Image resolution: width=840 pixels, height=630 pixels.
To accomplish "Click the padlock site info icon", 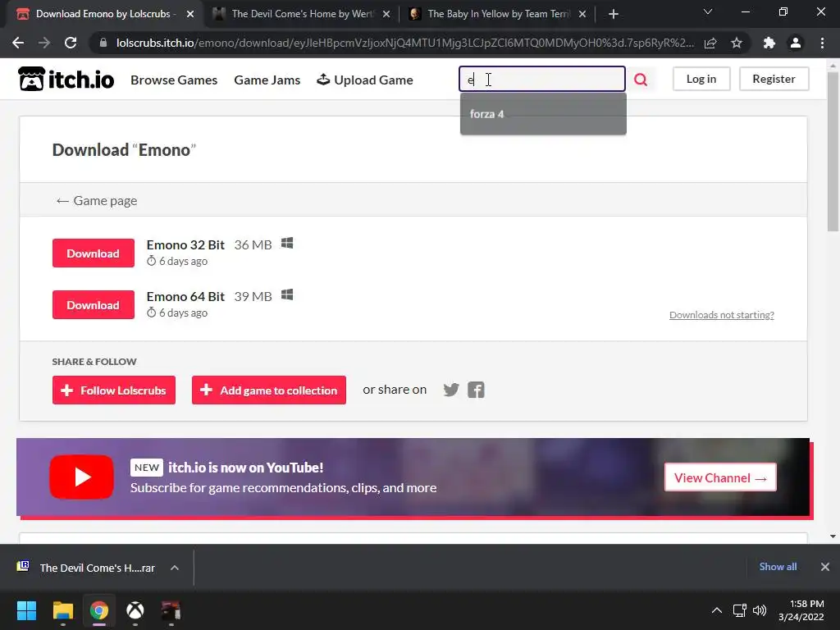I will (x=103, y=43).
